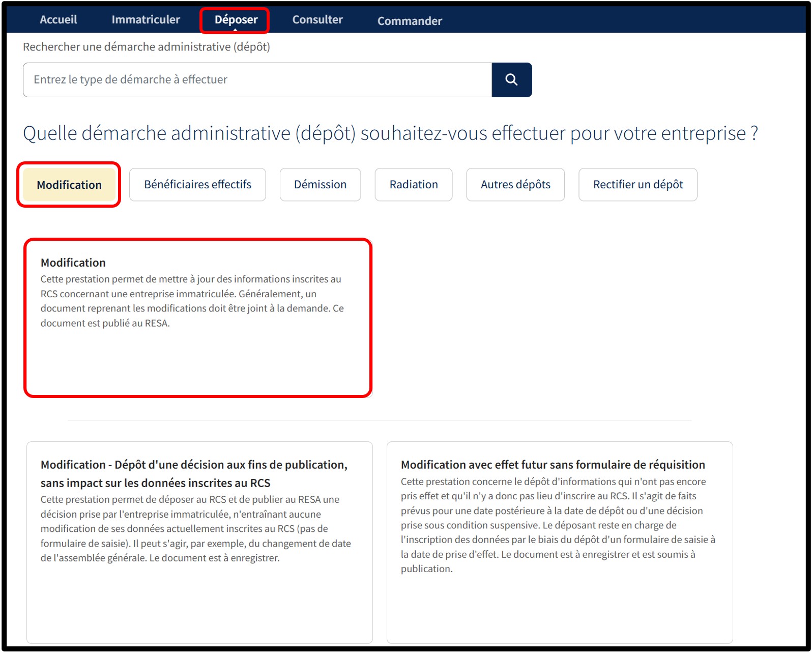Screen dimensions: 812x652
Task: Focus the démarche type search field
Action: tap(257, 80)
